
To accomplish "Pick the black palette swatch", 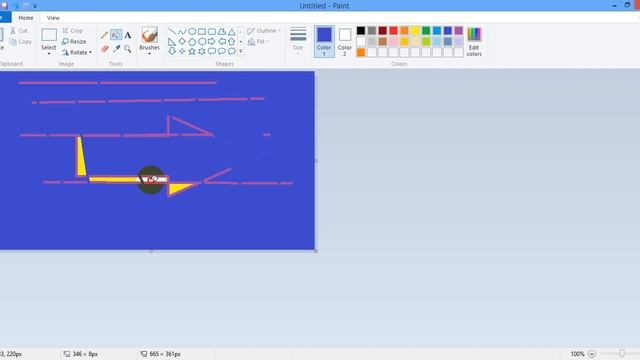I will 361,31.
